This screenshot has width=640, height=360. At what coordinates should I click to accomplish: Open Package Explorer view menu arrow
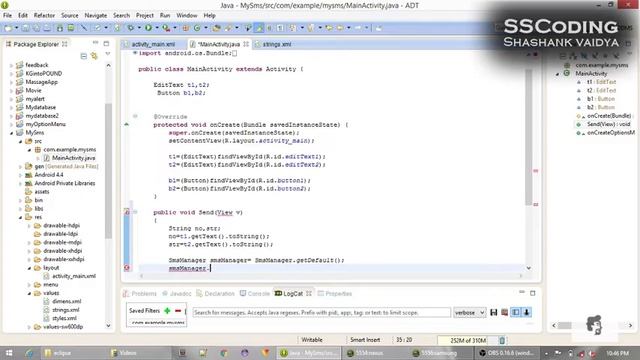coord(108,54)
